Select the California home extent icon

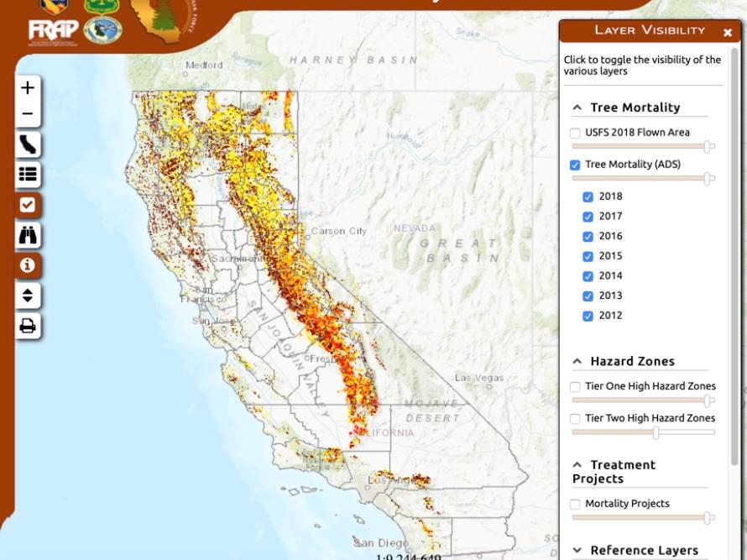click(28, 144)
